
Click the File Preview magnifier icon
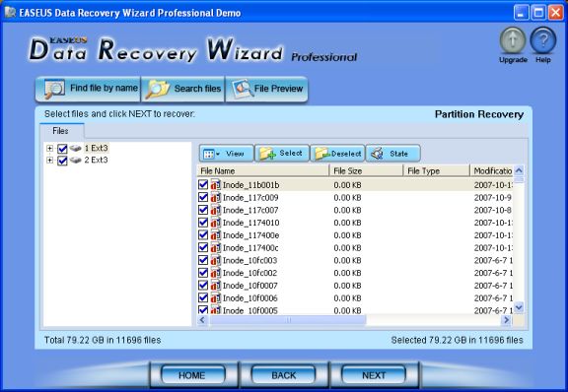click(243, 89)
